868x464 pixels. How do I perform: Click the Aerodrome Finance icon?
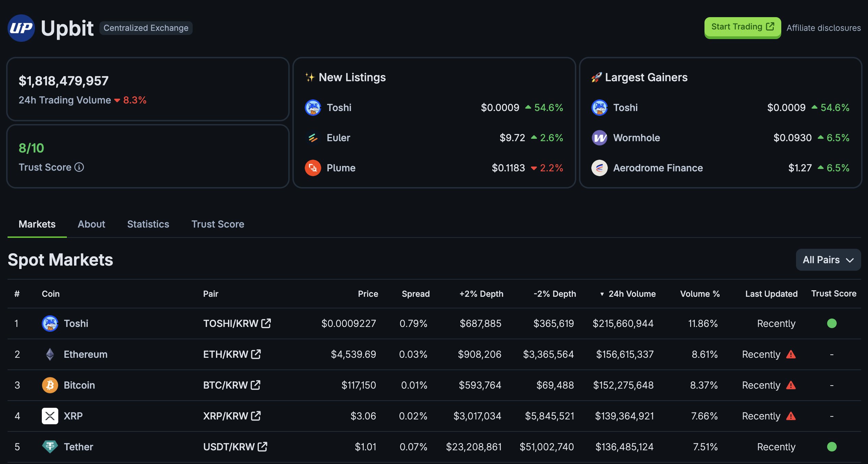(x=599, y=168)
